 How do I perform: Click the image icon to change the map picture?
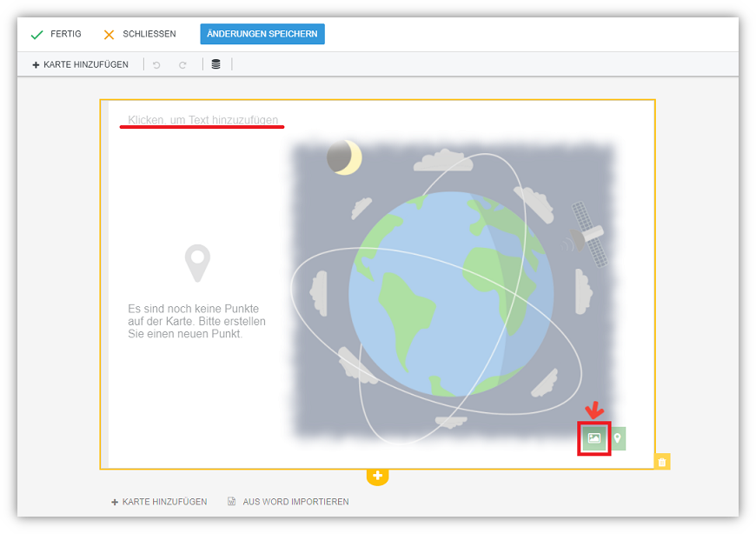pyautogui.click(x=594, y=438)
